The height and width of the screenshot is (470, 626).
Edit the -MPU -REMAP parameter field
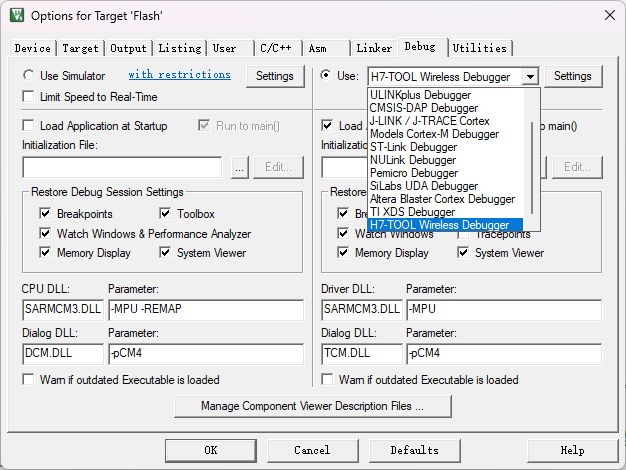click(x=206, y=309)
